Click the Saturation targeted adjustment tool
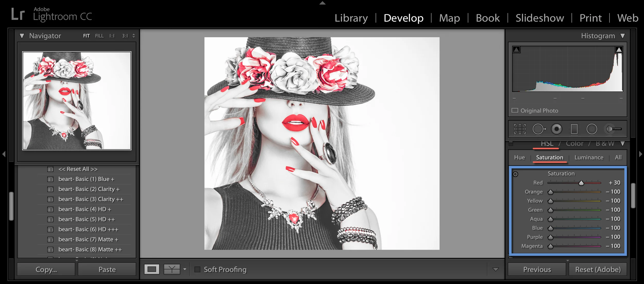 point(515,174)
